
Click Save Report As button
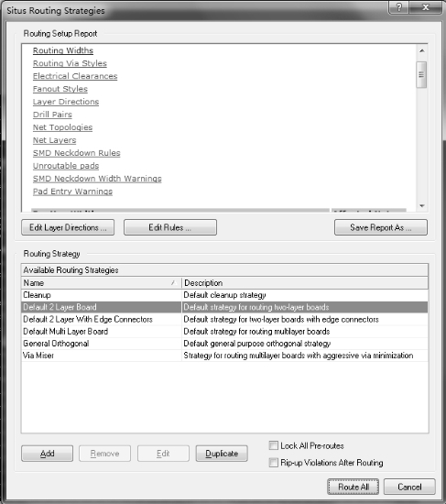(381, 227)
